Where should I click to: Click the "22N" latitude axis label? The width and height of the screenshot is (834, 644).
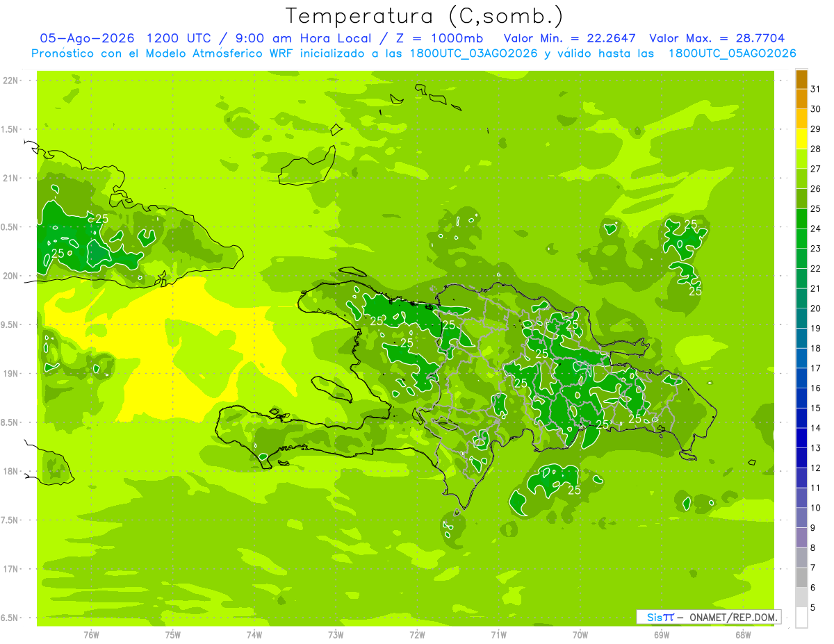click(x=10, y=80)
